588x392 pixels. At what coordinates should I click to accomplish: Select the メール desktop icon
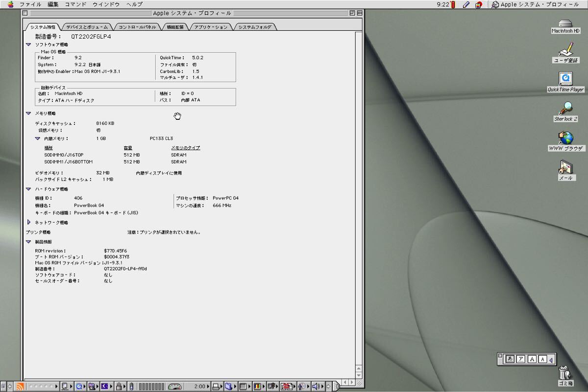click(565, 171)
